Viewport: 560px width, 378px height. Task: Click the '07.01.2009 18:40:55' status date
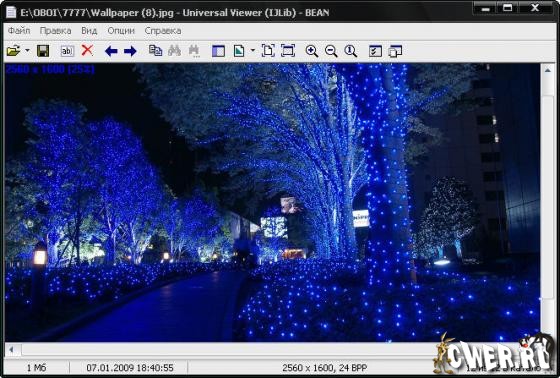[x=130, y=368]
